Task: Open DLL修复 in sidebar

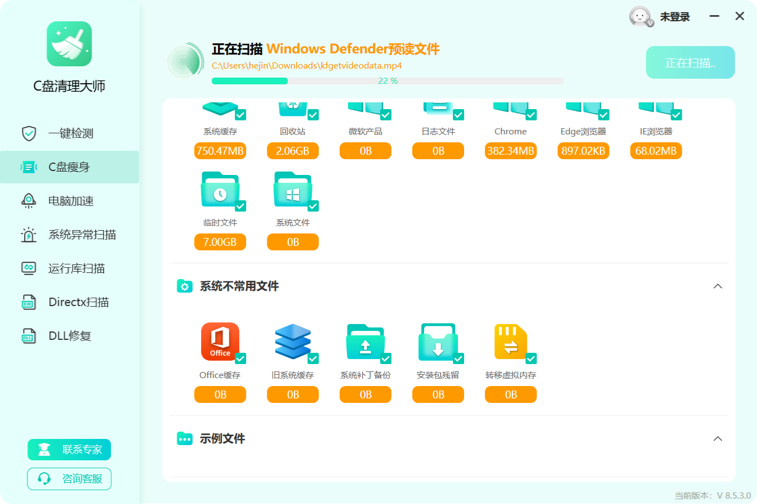Action: 70,336
